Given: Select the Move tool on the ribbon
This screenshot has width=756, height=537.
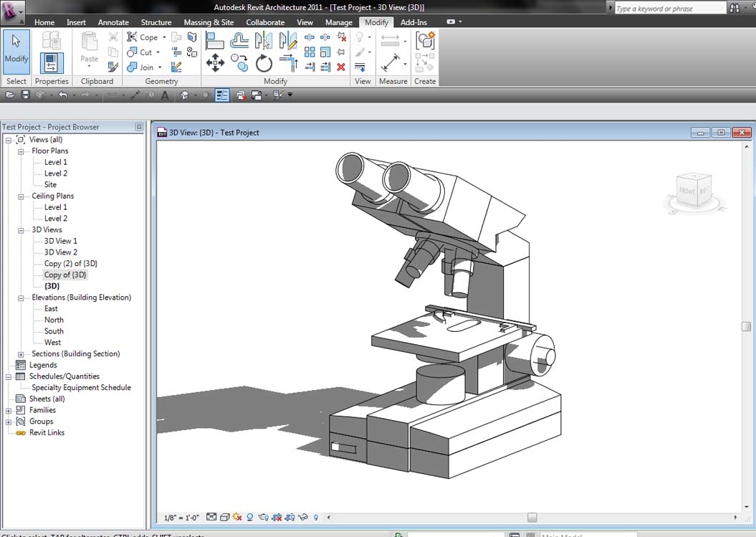Looking at the screenshot, I should click(x=216, y=63).
